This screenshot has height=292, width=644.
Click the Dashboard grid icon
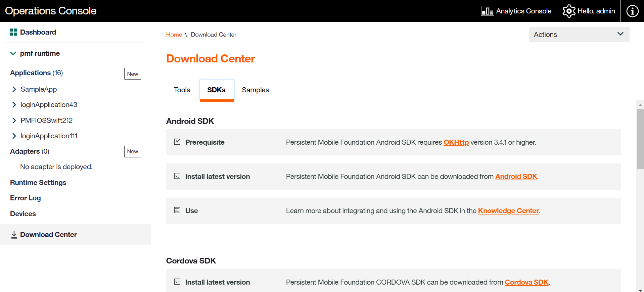click(13, 32)
